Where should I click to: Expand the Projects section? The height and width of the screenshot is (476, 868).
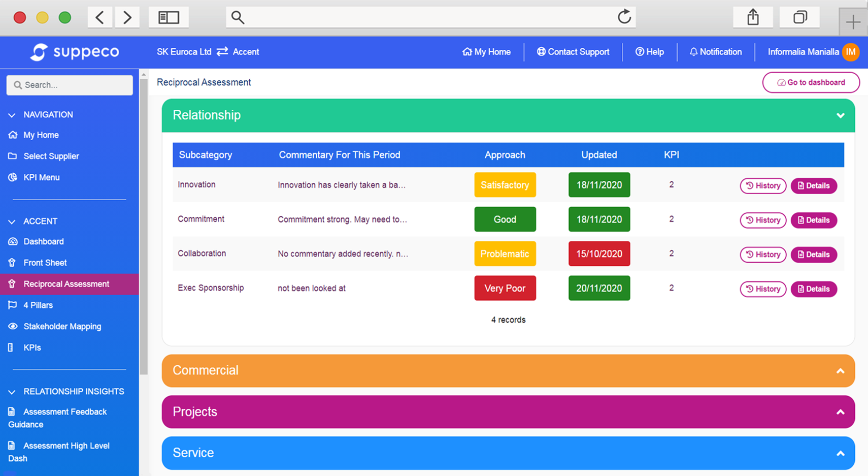pyautogui.click(x=840, y=412)
